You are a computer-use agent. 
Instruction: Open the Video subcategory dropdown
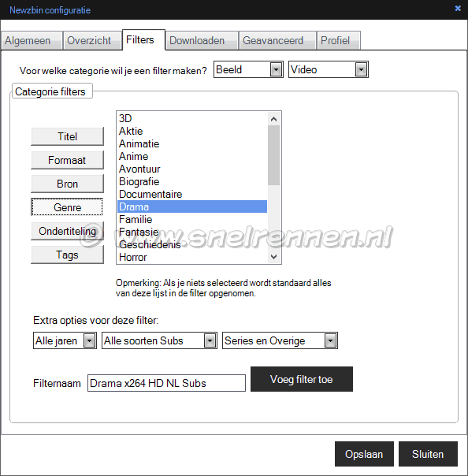tap(329, 69)
